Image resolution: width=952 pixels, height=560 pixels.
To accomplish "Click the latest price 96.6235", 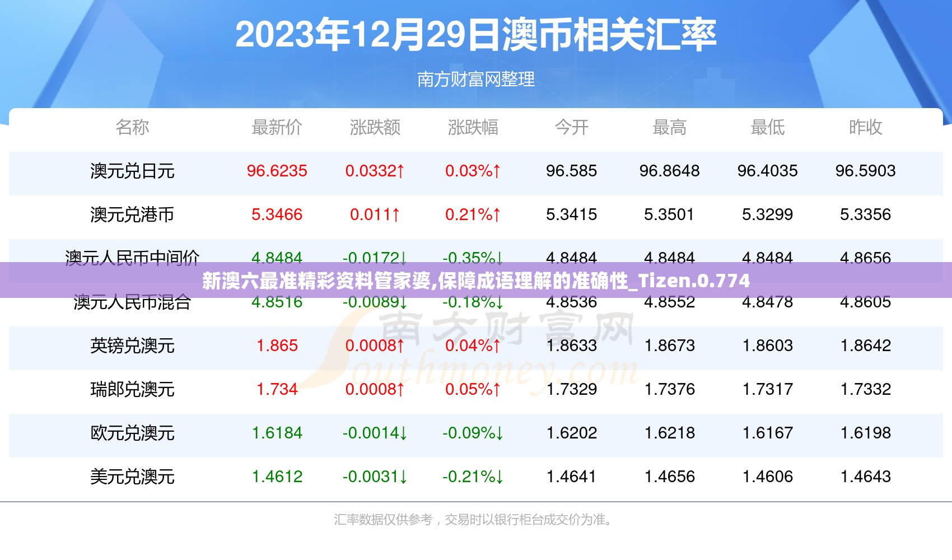I will (277, 171).
